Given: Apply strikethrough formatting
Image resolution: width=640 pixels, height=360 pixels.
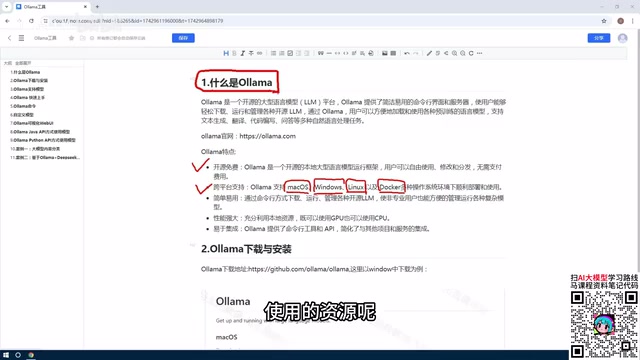Looking at the screenshot, I should click(251, 53).
